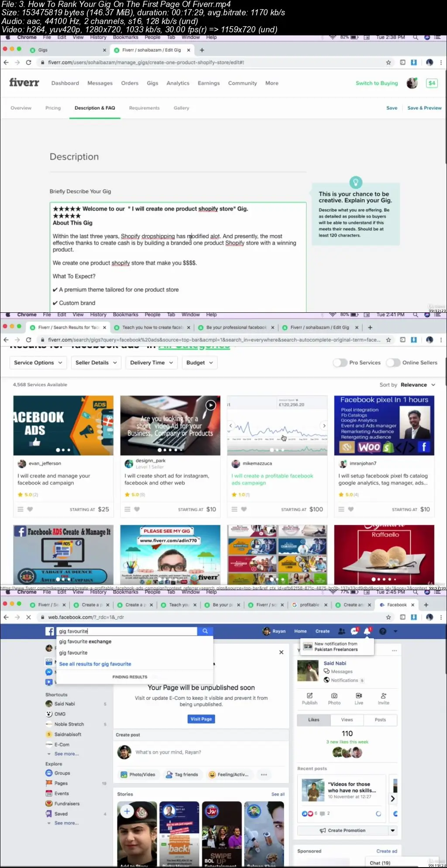Switch to the Pricing tab of the gig editor
This screenshot has height=868, width=447.
click(53, 108)
